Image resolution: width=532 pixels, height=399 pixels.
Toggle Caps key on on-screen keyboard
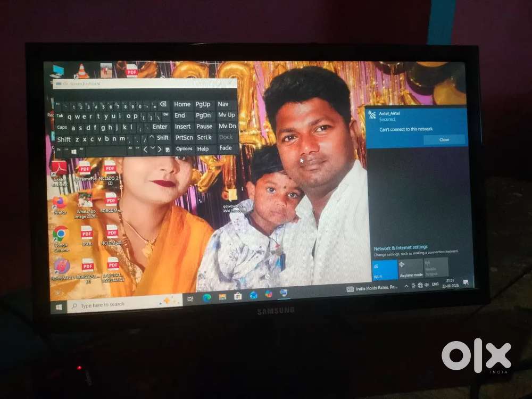point(62,127)
